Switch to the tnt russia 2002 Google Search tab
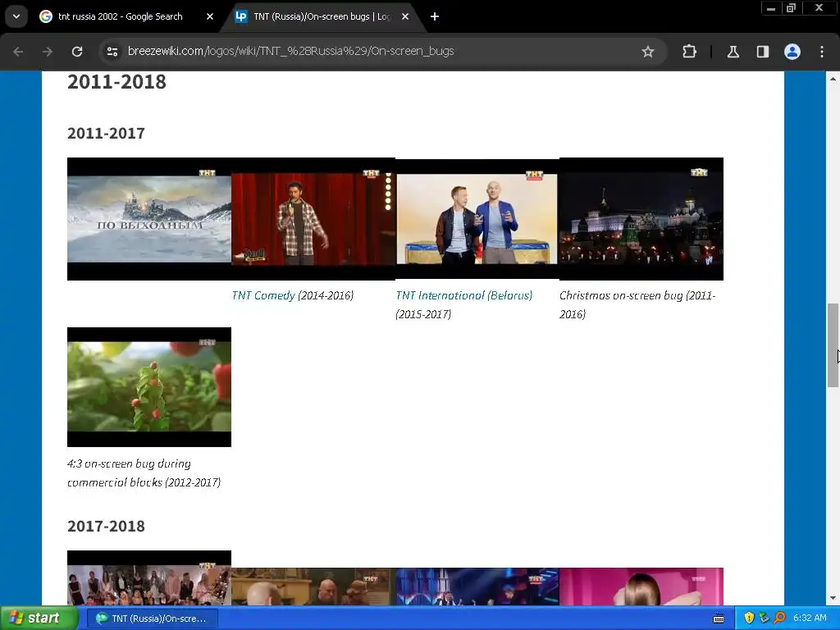 (x=121, y=16)
